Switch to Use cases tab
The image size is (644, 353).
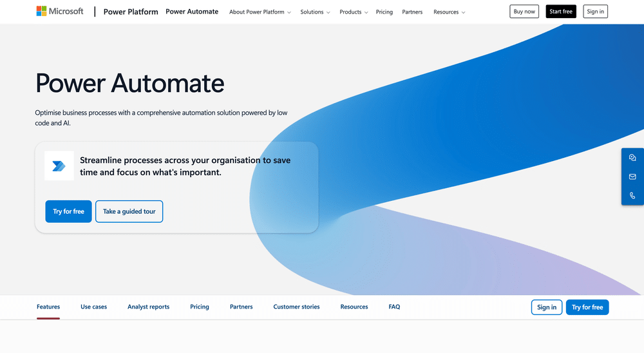point(93,307)
